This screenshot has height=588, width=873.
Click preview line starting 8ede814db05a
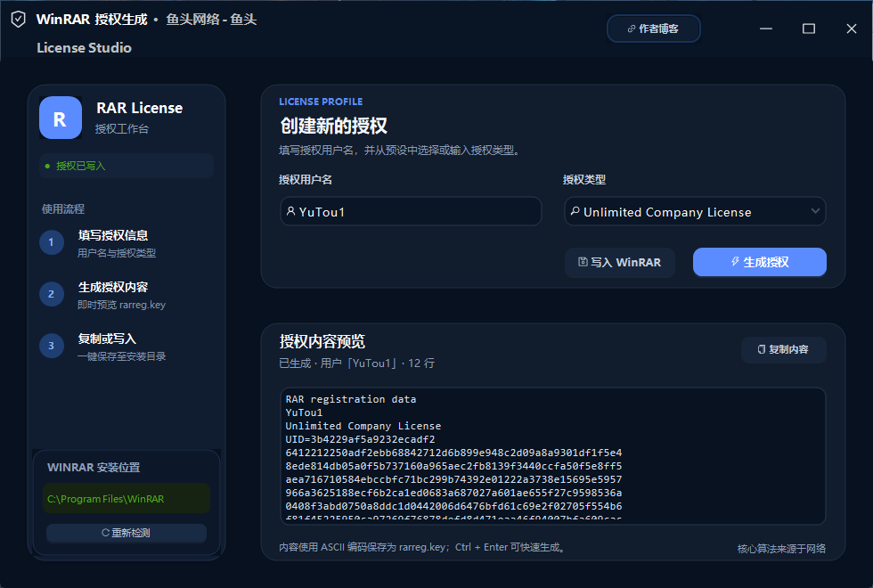pos(453,466)
